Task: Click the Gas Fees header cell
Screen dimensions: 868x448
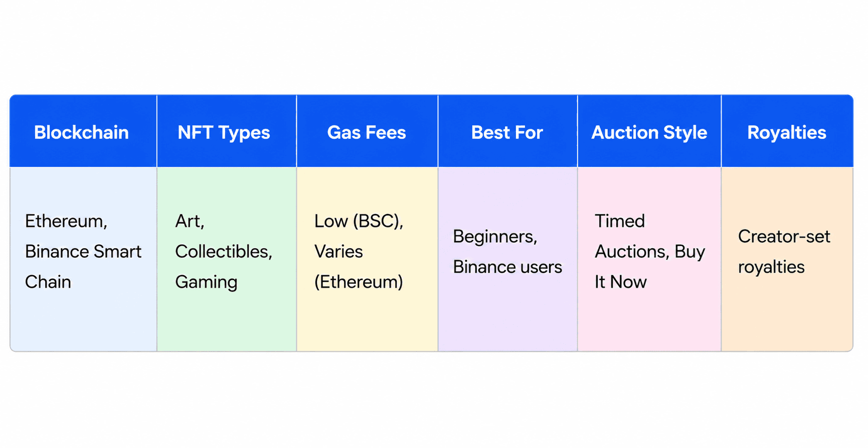Action: pyautogui.click(x=367, y=131)
